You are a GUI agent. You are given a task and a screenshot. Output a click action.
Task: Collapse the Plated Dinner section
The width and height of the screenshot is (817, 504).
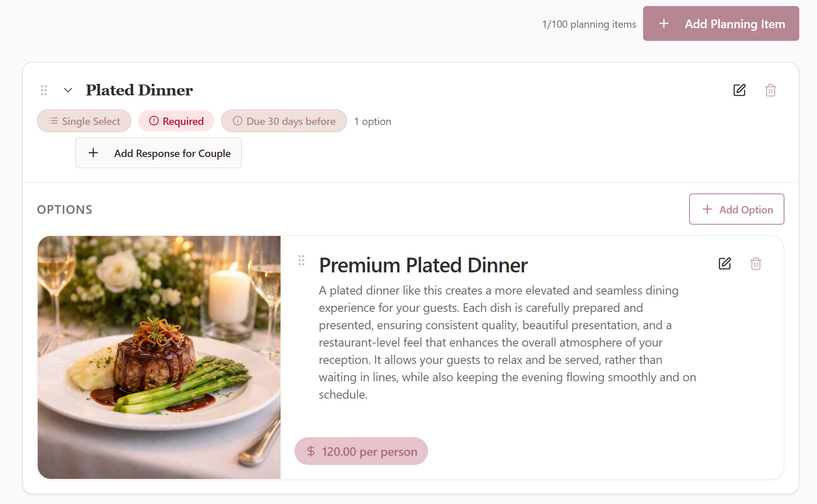pos(68,90)
